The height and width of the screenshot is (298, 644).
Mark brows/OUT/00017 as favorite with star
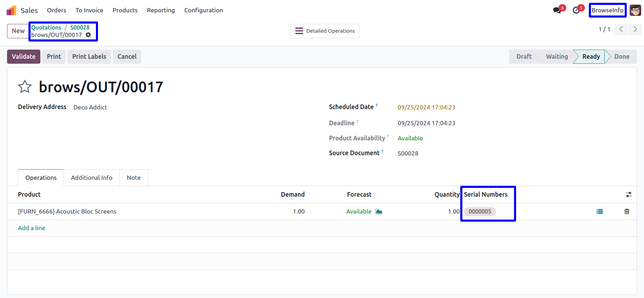[x=25, y=87]
